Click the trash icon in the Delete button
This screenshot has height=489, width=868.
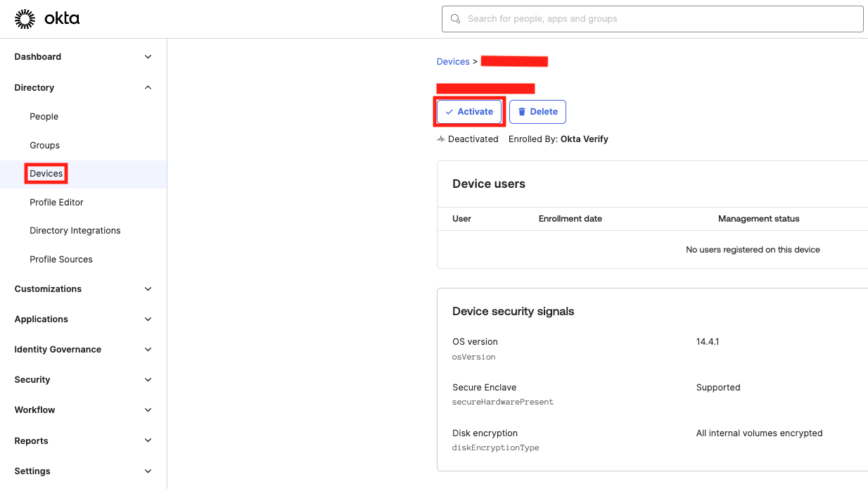520,111
